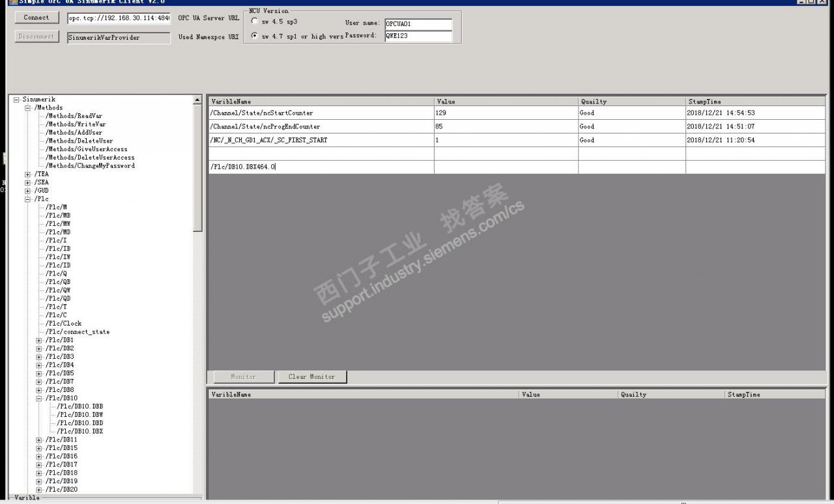
Task: Click the Clear Monitor button
Action: pyautogui.click(x=312, y=377)
